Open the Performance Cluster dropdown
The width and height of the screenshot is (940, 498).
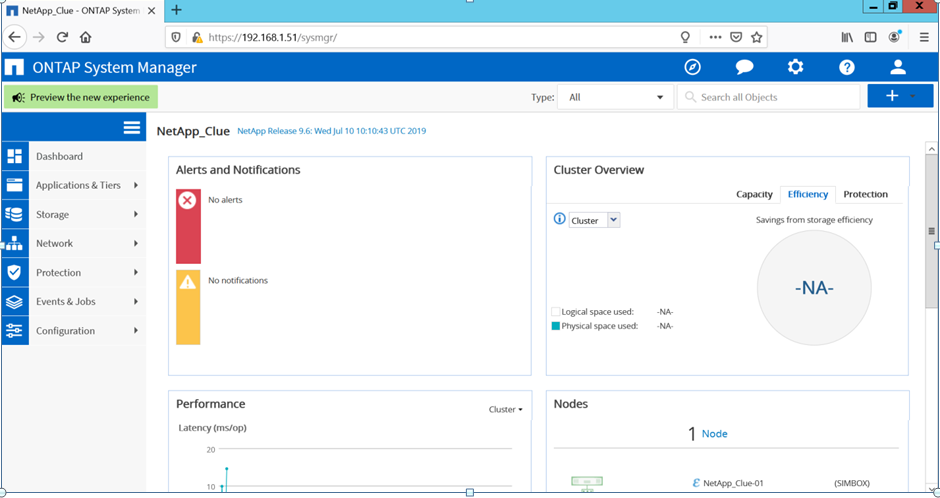pos(505,409)
